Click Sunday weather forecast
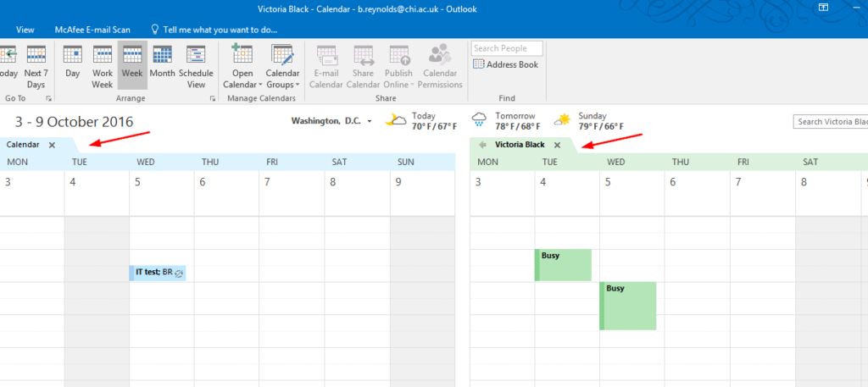Screen dimensions: 868x387 [589, 121]
